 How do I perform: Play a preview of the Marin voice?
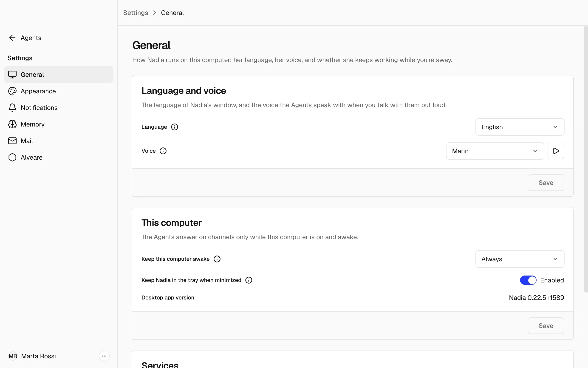tap(556, 151)
